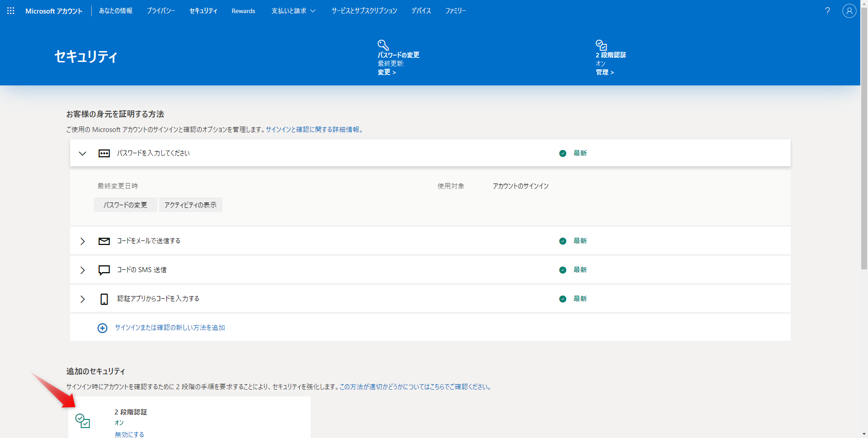This screenshot has height=438, width=868.
Task: Open the Microsoft apps launcher grid
Action: click(x=11, y=11)
